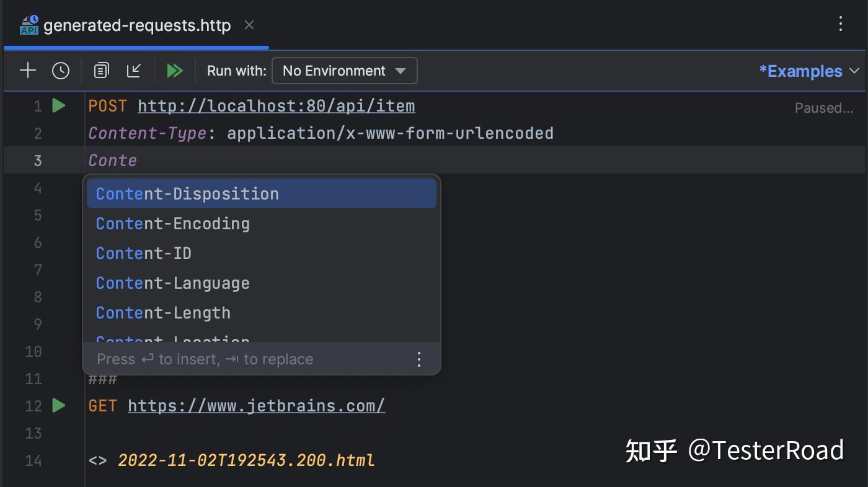868x487 pixels.
Task: Run all requests with the double-arrow icon
Action: tap(175, 70)
